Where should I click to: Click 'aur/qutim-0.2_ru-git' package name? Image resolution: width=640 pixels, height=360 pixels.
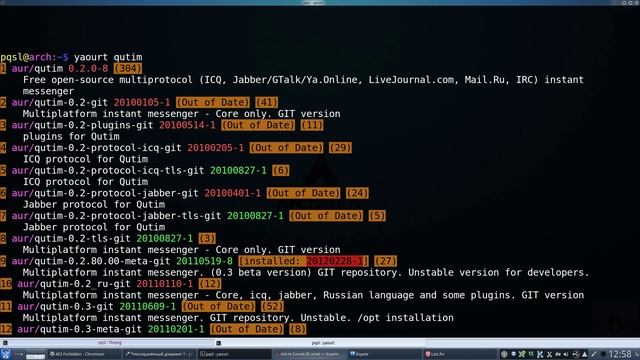tap(74, 284)
